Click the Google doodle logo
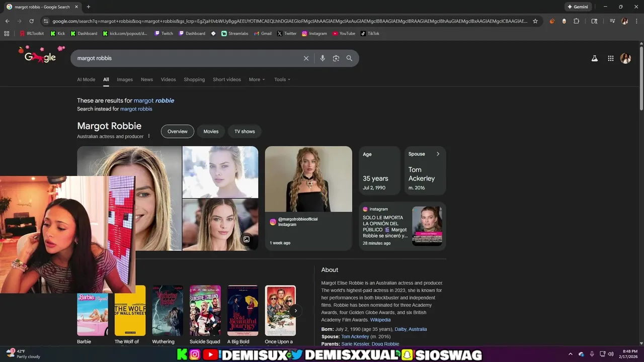 pyautogui.click(x=41, y=55)
